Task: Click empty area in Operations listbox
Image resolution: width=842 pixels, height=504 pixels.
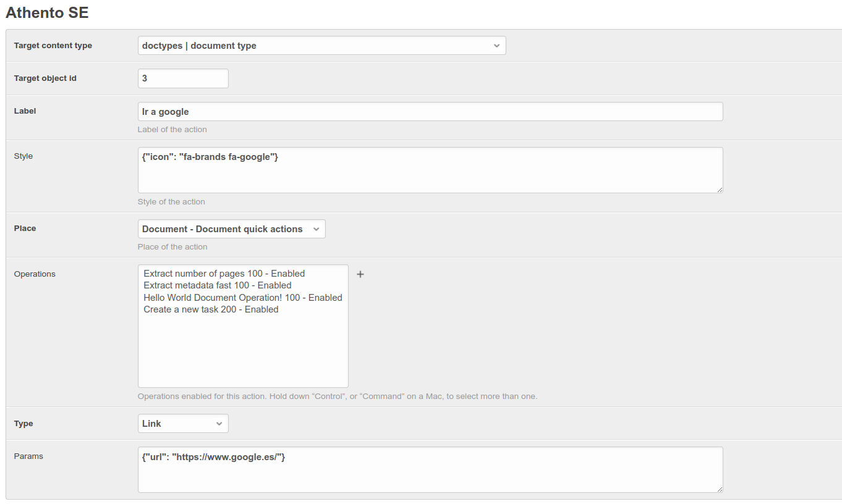Action: [x=242, y=355]
